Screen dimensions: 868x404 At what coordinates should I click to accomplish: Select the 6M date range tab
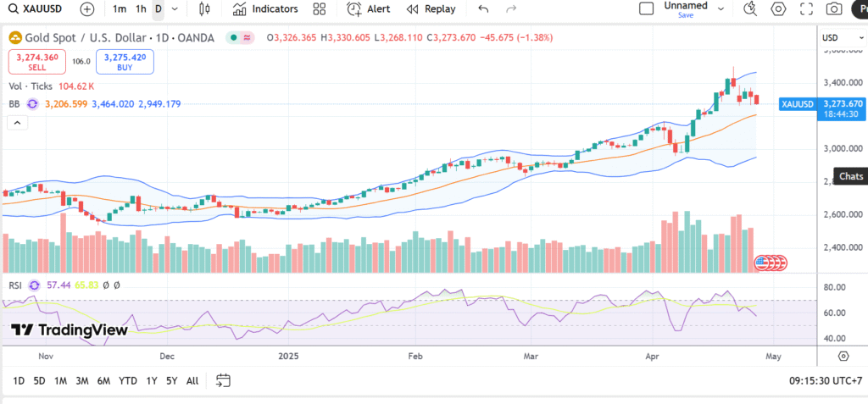[103, 380]
